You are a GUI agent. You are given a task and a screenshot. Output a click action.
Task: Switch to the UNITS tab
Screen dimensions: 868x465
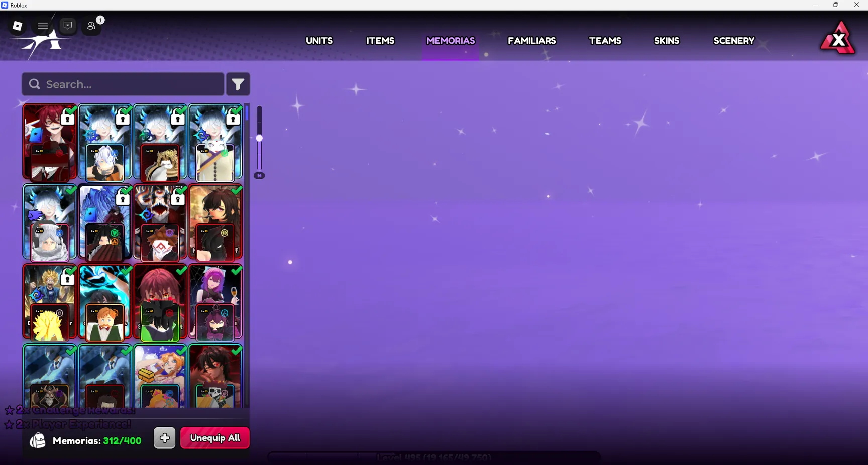click(x=319, y=41)
